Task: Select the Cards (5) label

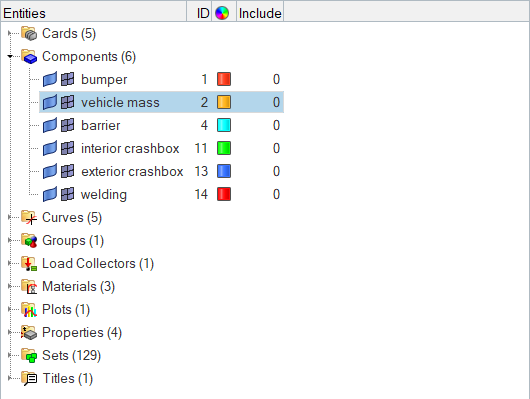Action: 69,33
